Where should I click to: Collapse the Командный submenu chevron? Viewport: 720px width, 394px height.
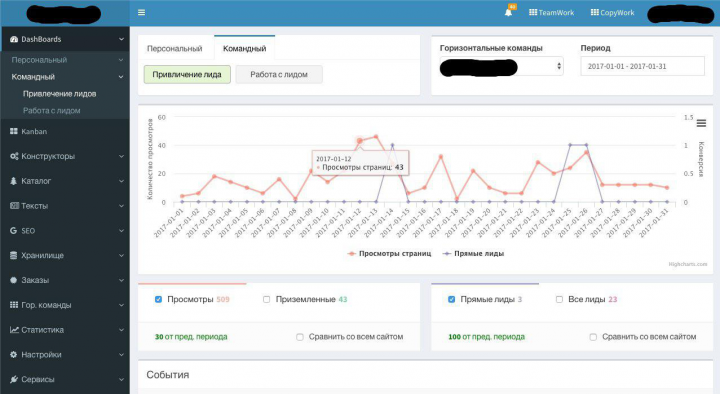[121, 77]
